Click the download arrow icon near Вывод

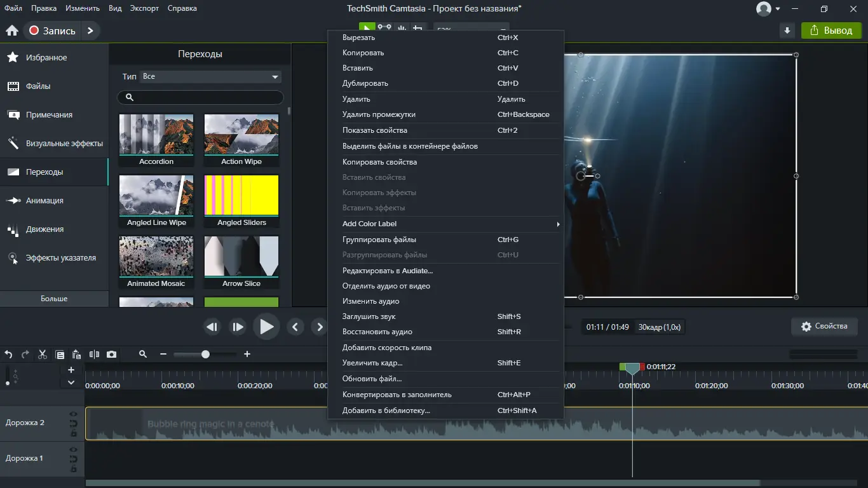[x=787, y=30]
